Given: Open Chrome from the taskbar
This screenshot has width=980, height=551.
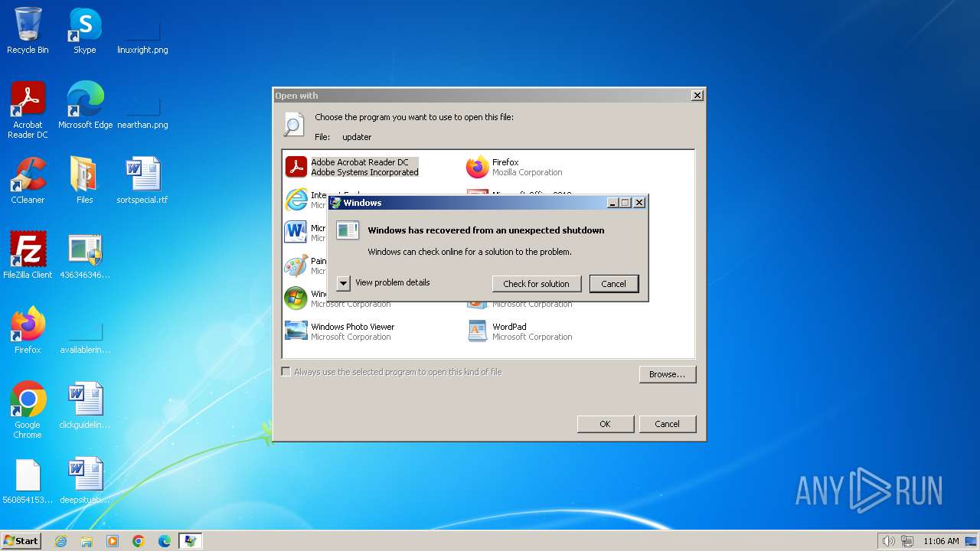Looking at the screenshot, I should click(139, 541).
